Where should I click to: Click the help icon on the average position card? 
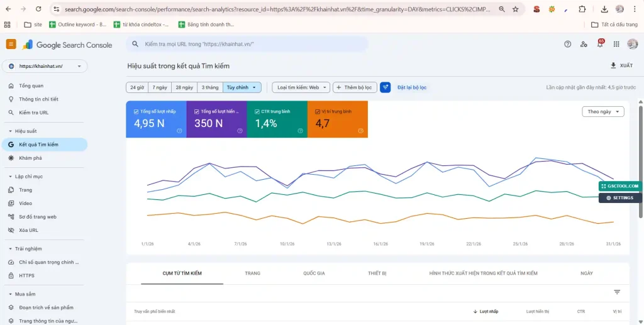click(x=360, y=131)
